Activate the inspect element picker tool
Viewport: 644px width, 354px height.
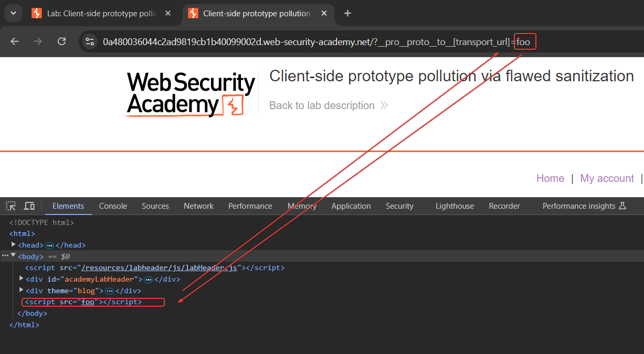pyautogui.click(x=11, y=206)
